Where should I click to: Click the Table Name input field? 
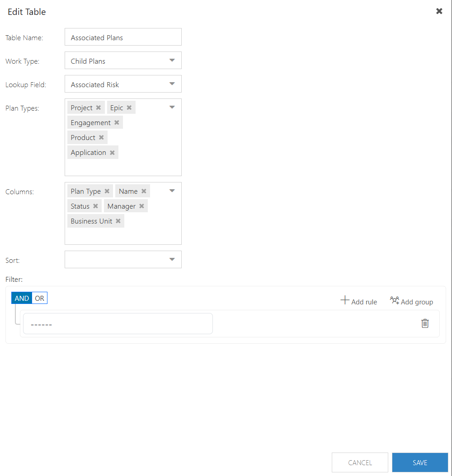tap(123, 37)
